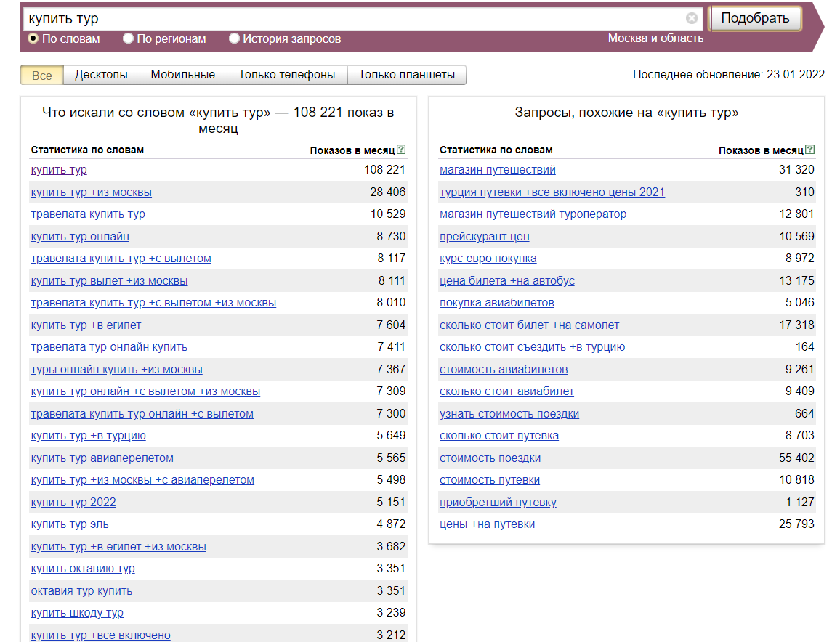Open 'купить шкоду тур' link
This screenshot has height=642, width=840.
[x=77, y=614]
